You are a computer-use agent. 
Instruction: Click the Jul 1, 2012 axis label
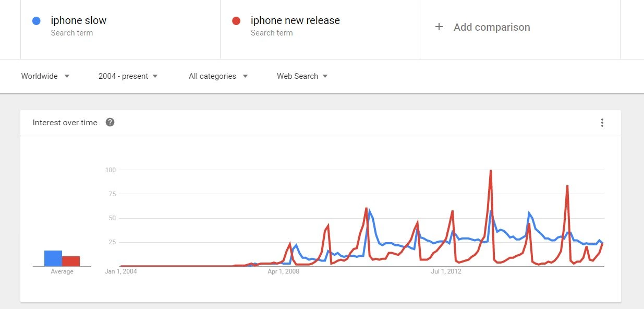(x=446, y=271)
